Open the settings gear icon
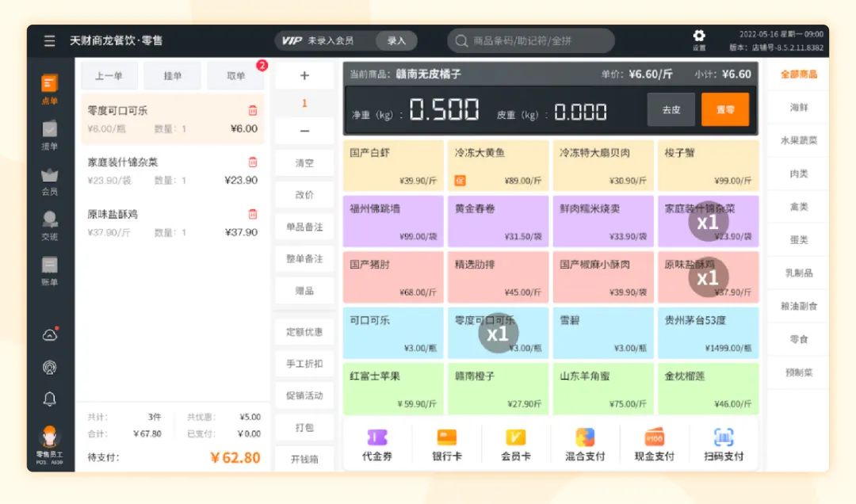Screen dimensions: 856x504 tap(699, 36)
